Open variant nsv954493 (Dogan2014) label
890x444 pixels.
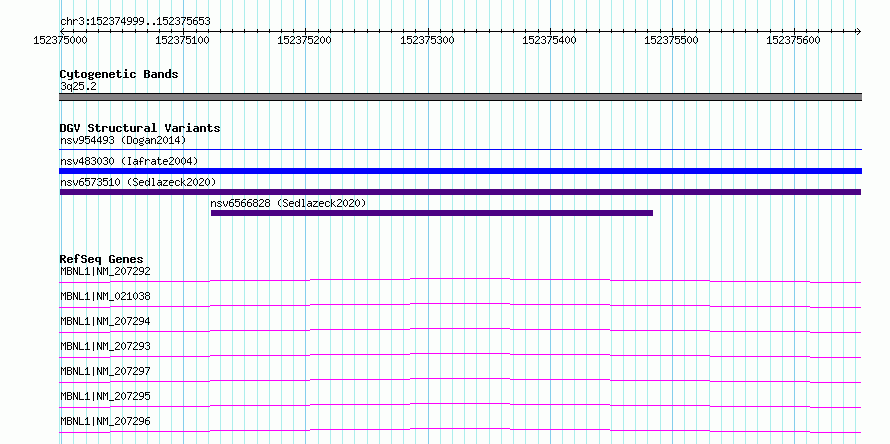[x=123, y=140]
